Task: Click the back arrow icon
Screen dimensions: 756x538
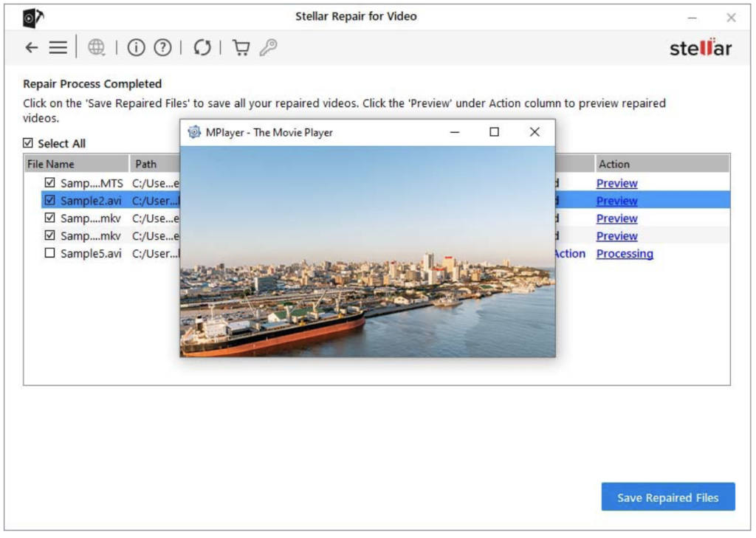Action: [31, 48]
